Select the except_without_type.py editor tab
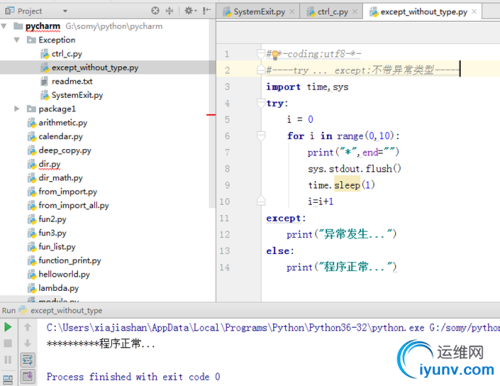 (x=424, y=12)
